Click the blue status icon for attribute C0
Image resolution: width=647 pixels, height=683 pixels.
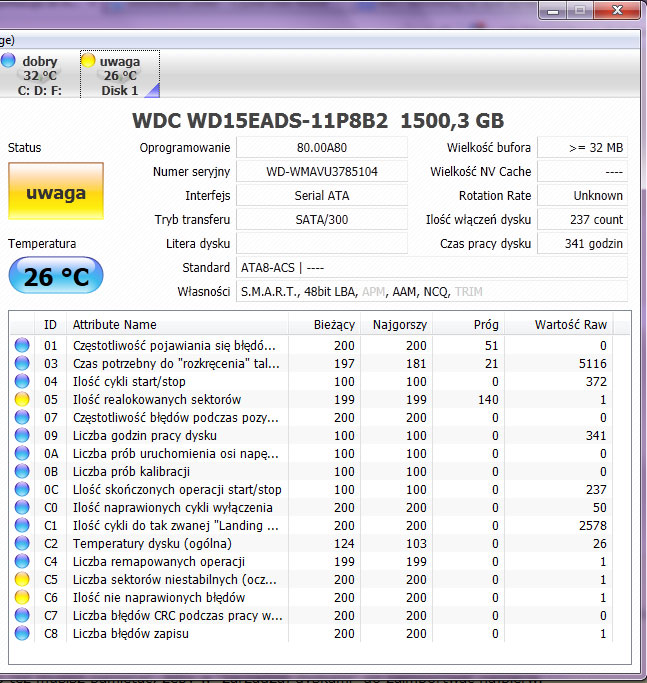(22, 507)
